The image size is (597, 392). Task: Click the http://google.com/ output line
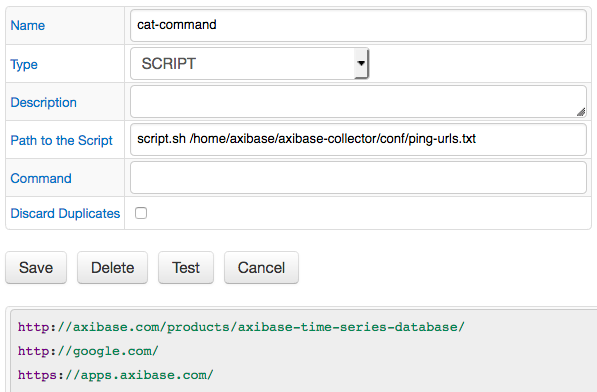click(88, 351)
